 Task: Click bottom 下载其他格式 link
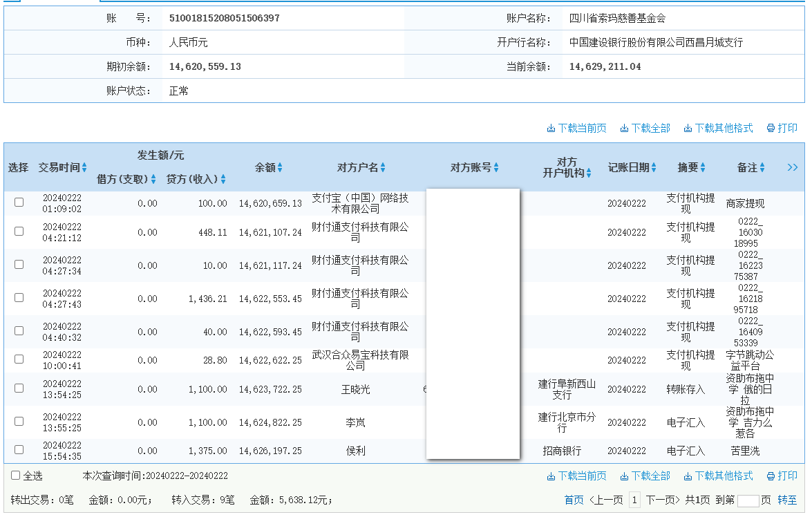[718, 476]
